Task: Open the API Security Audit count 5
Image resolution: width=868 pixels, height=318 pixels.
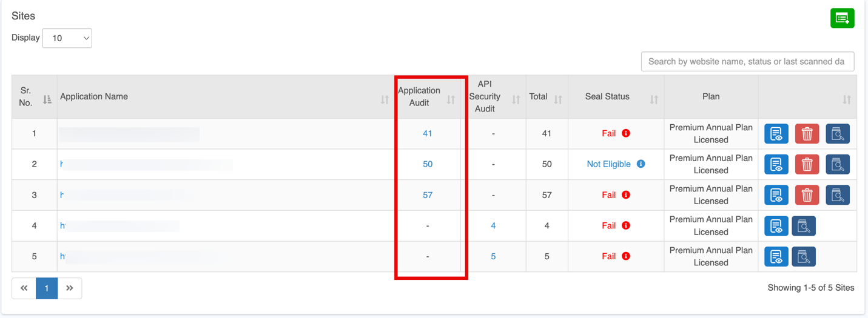Action: (x=493, y=257)
